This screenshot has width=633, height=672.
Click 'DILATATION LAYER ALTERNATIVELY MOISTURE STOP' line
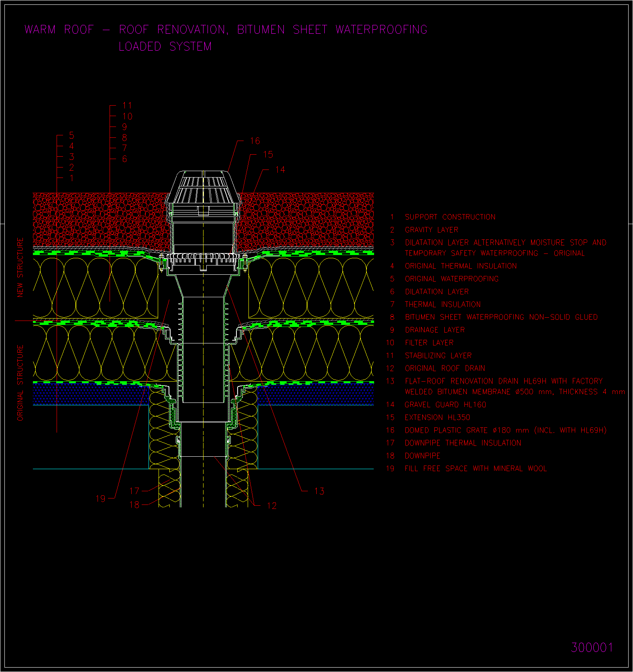pyautogui.click(x=506, y=243)
